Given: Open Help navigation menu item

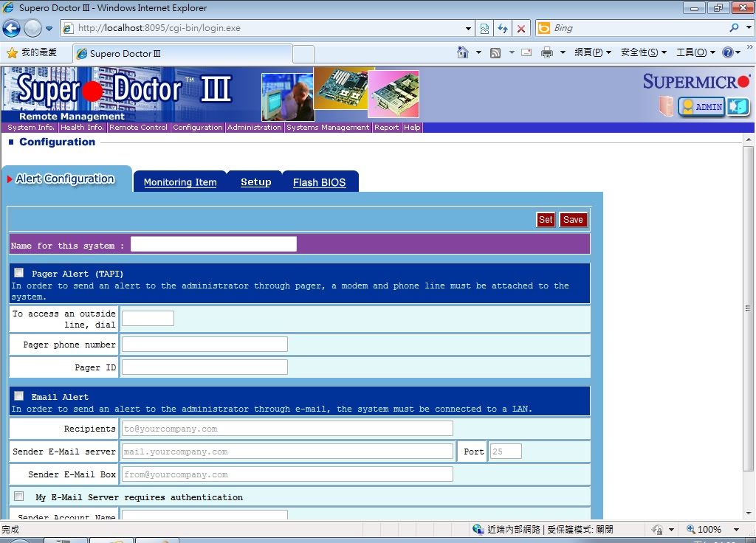Looking at the screenshot, I should 412,127.
